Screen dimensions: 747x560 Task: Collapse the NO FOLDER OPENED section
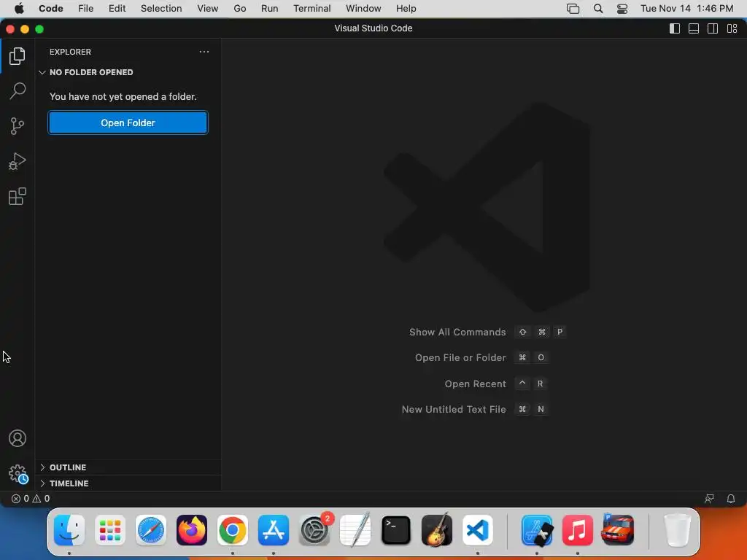[128, 72]
